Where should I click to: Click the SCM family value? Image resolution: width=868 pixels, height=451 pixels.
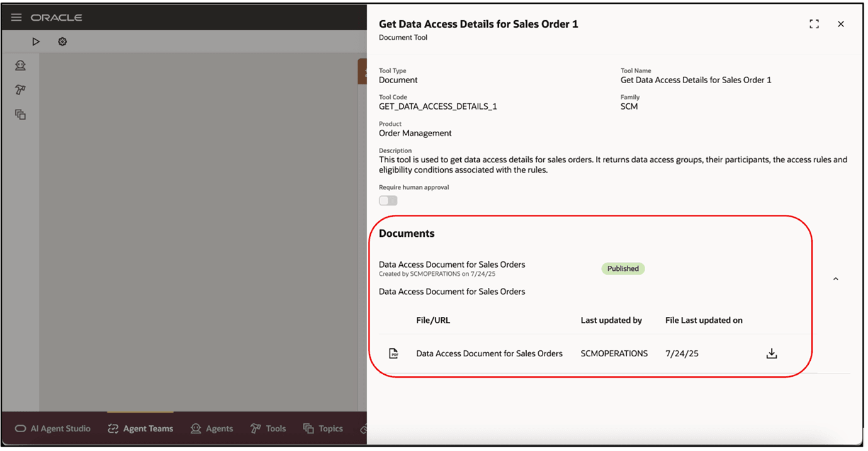coord(629,106)
